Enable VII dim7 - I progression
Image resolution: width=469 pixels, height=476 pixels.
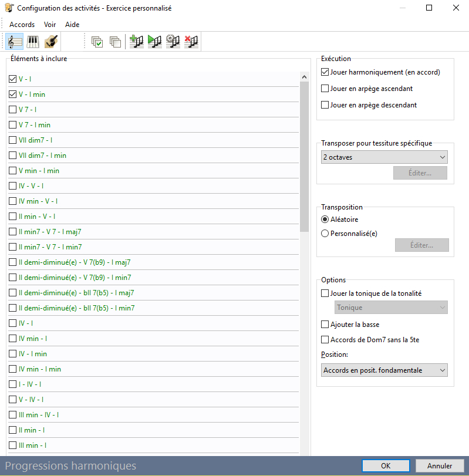point(12,140)
